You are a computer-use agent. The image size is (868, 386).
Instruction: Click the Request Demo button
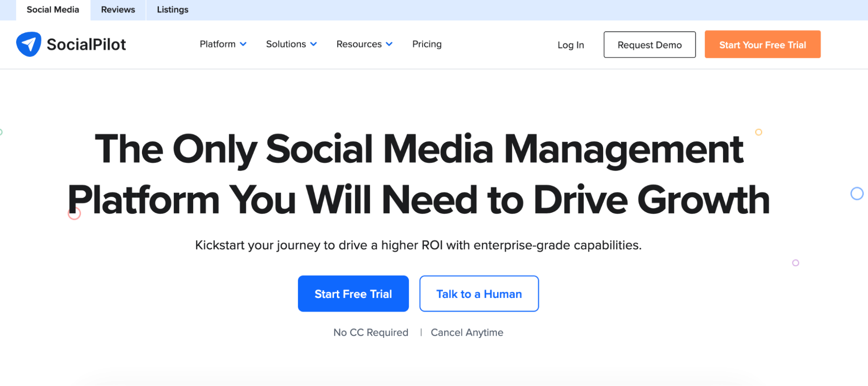pos(650,45)
